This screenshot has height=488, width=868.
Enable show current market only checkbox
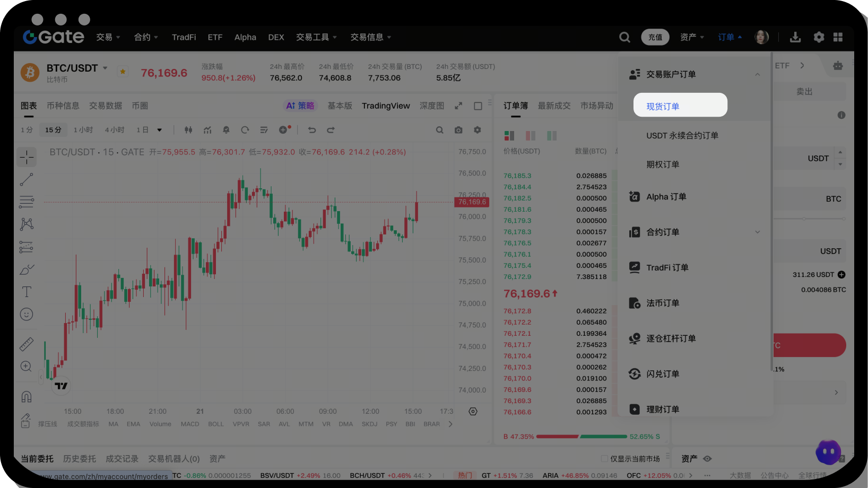pos(604,458)
